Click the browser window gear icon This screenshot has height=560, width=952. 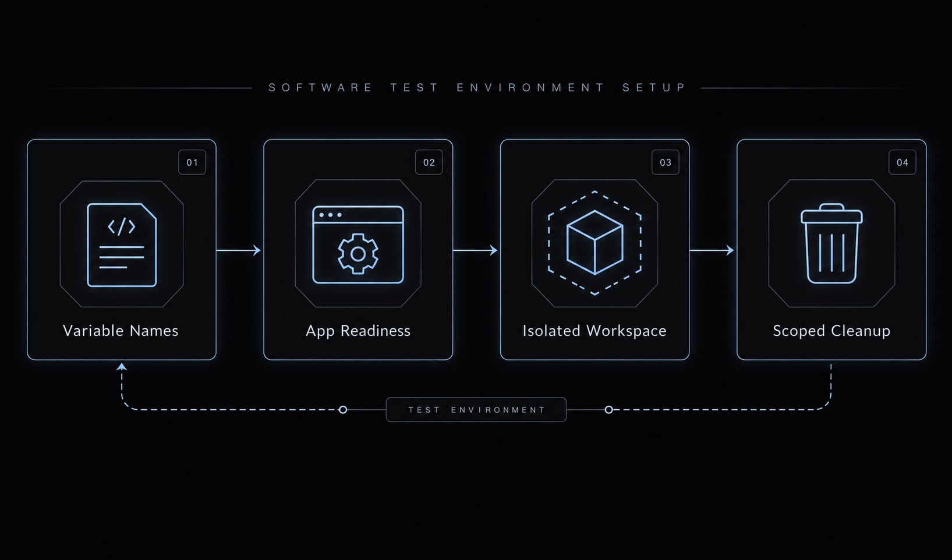[x=358, y=244]
